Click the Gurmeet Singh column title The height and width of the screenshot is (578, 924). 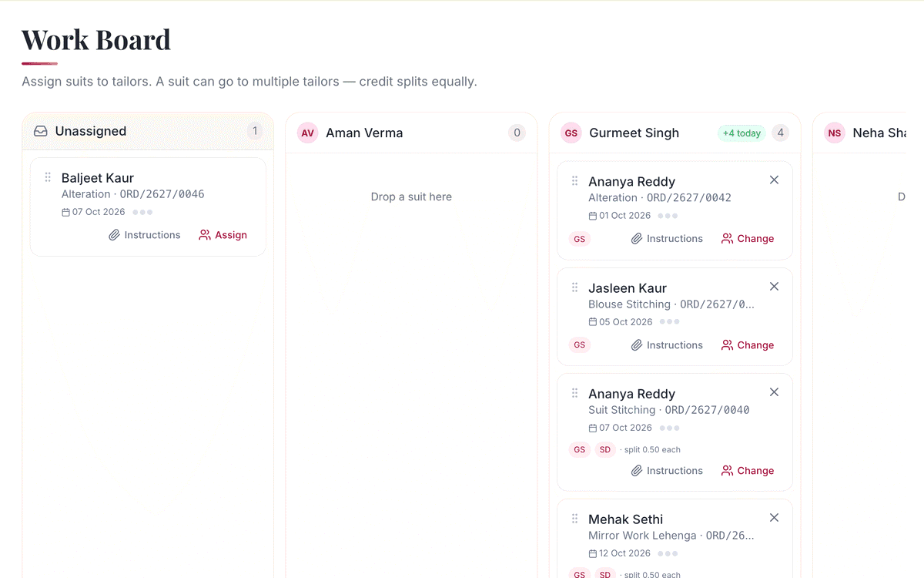634,133
